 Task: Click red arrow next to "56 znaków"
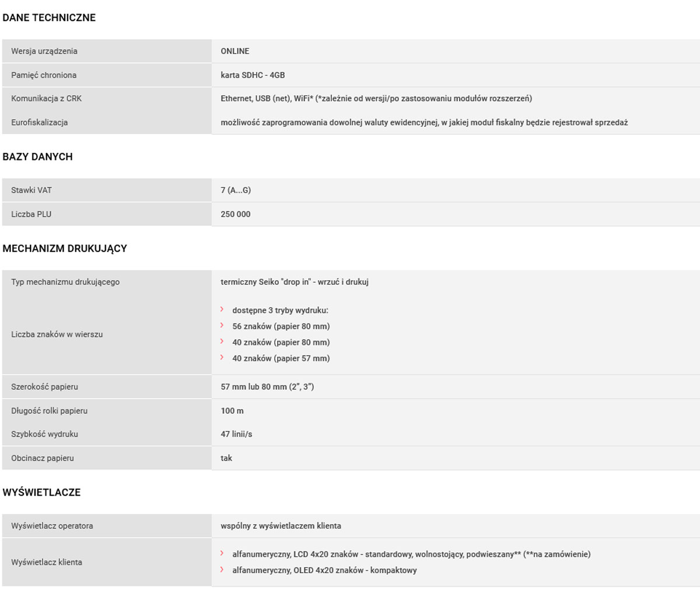click(222, 326)
